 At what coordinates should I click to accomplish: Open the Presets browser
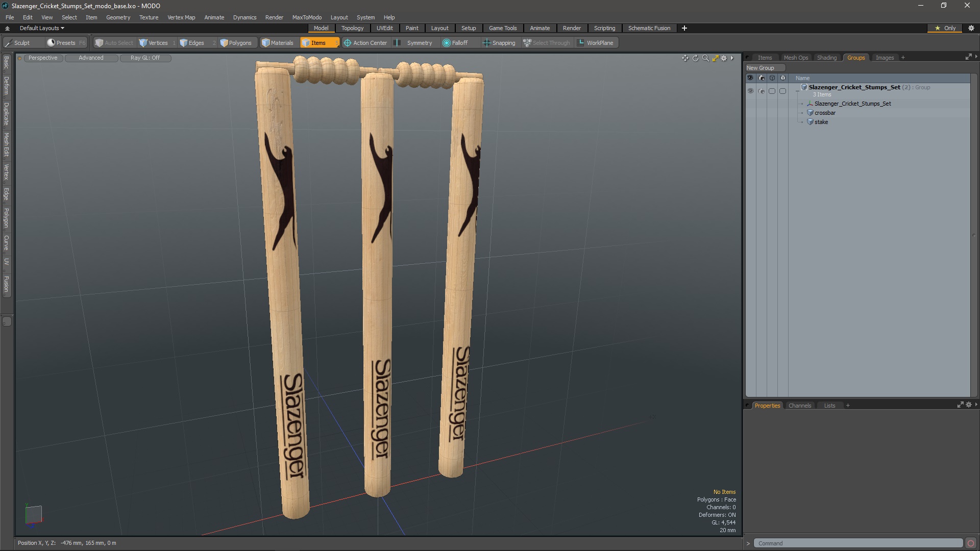click(65, 43)
